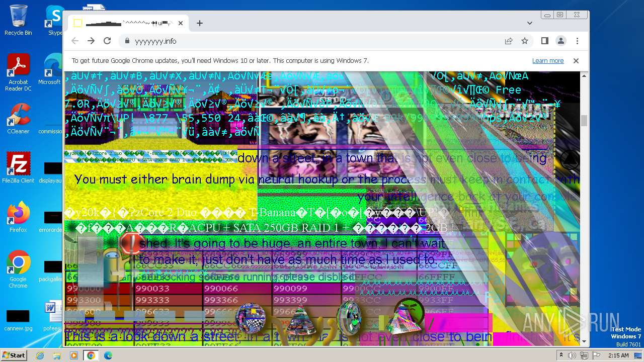644x362 pixels.
Task: Click the rainbow pyramid on the page
Action: [x=408, y=317]
